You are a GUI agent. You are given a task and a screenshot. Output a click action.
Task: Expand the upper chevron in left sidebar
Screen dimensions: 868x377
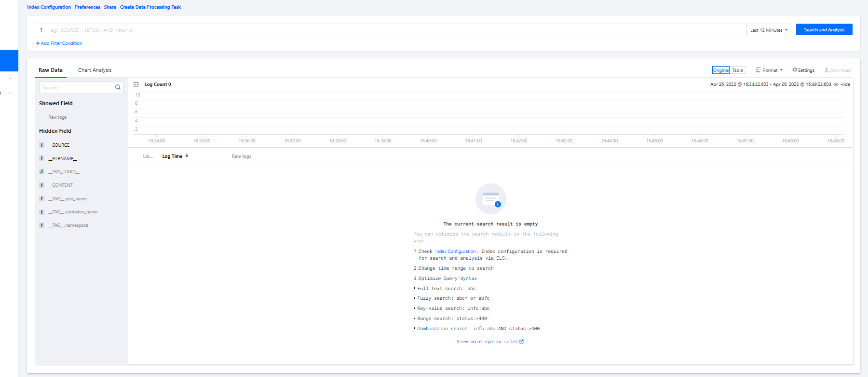pyautogui.click(x=10, y=78)
